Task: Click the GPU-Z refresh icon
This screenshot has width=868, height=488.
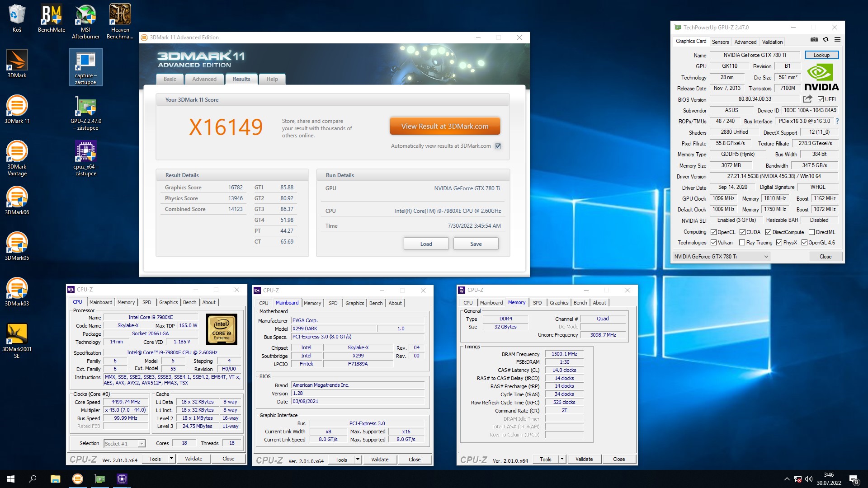Action: click(x=826, y=40)
